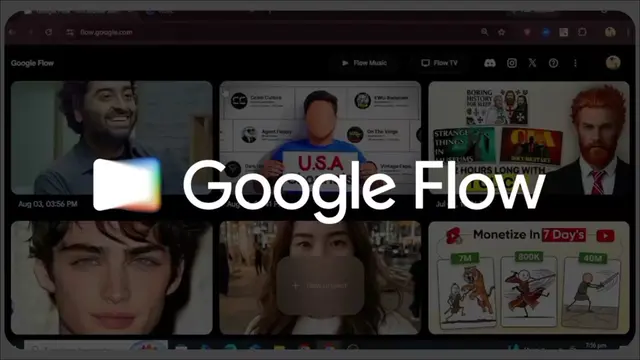Click the Flow TV button
This screenshot has height=360, width=640.
(x=440, y=63)
